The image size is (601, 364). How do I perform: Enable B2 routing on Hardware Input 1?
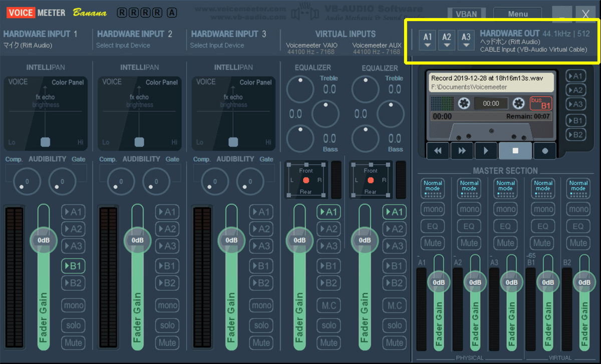pos(73,283)
